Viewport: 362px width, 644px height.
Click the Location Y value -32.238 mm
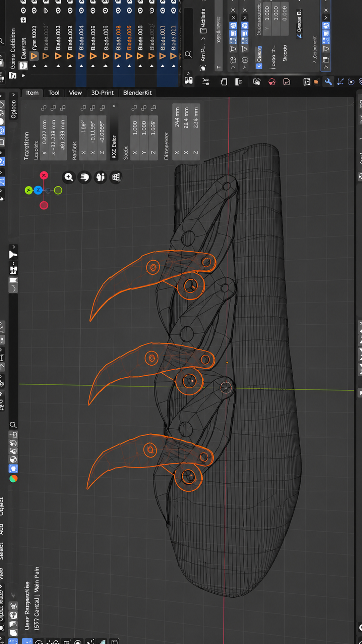tap(53, 138)
